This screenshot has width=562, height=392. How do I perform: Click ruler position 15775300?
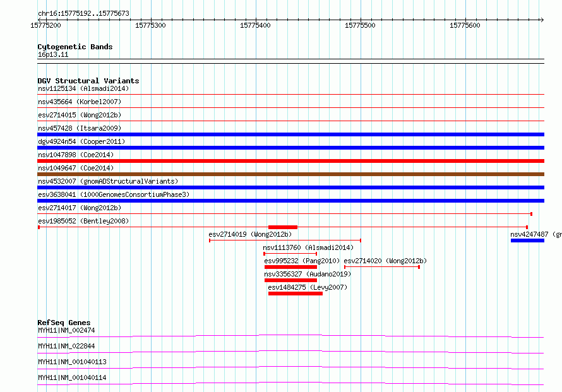(x=150, y=25)
